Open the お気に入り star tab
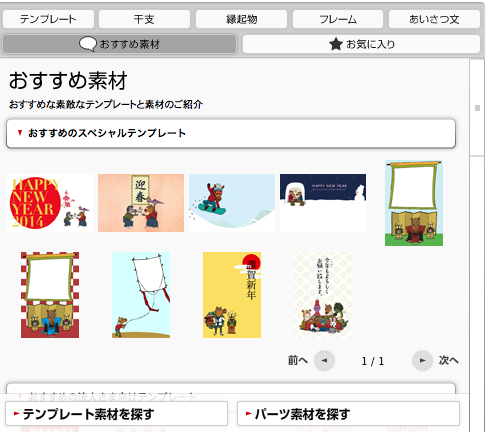The height and width of the screenshot is (432, 490). (x=361, y=44)
